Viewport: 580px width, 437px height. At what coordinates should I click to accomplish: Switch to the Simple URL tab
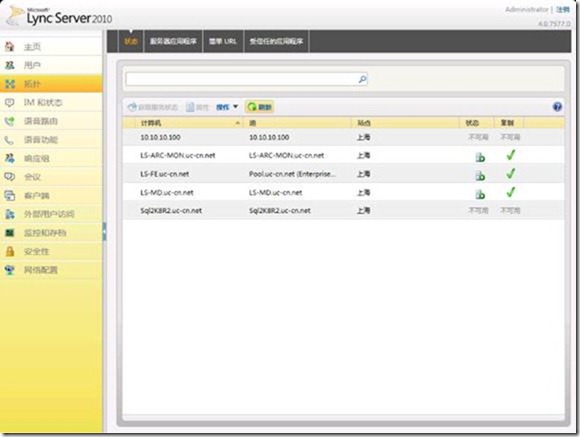click(x=223, y=41)
